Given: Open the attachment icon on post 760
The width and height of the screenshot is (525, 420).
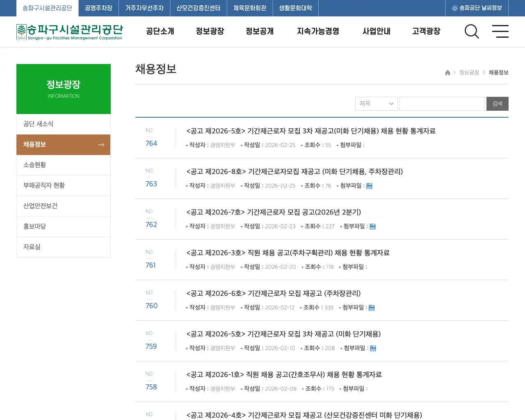Looking at the screenshot, I should (372, 307).
